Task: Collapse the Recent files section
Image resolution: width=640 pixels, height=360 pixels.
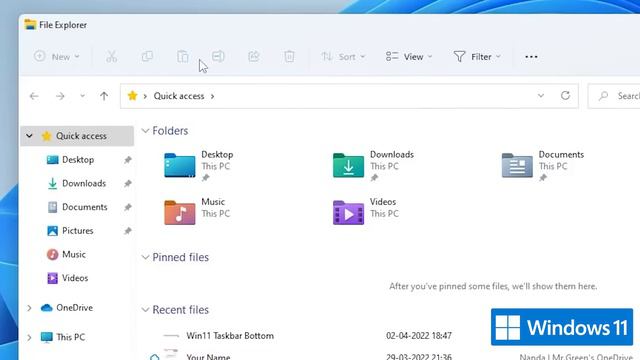Action: coord(145,310)
